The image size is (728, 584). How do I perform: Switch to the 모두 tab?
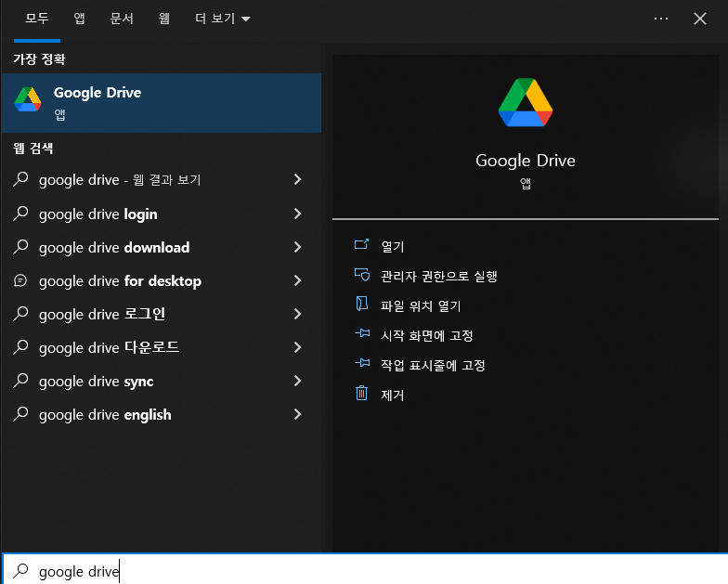pyautogui.click(x=37, y=19)
